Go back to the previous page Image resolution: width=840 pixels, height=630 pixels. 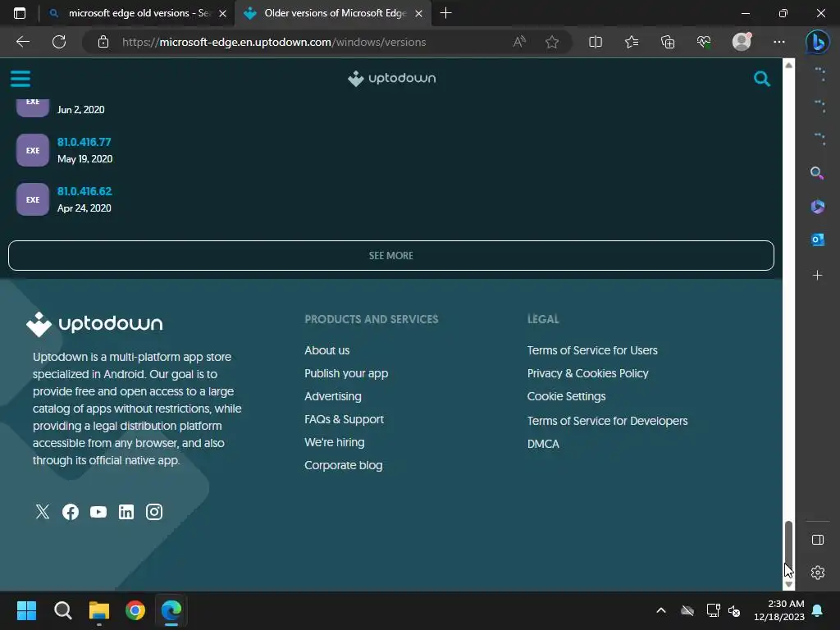(x=22, y=42)
